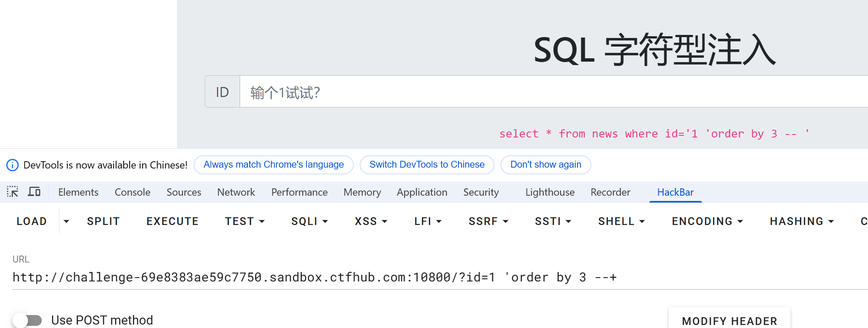Click the ID input field

pos(551,92)
